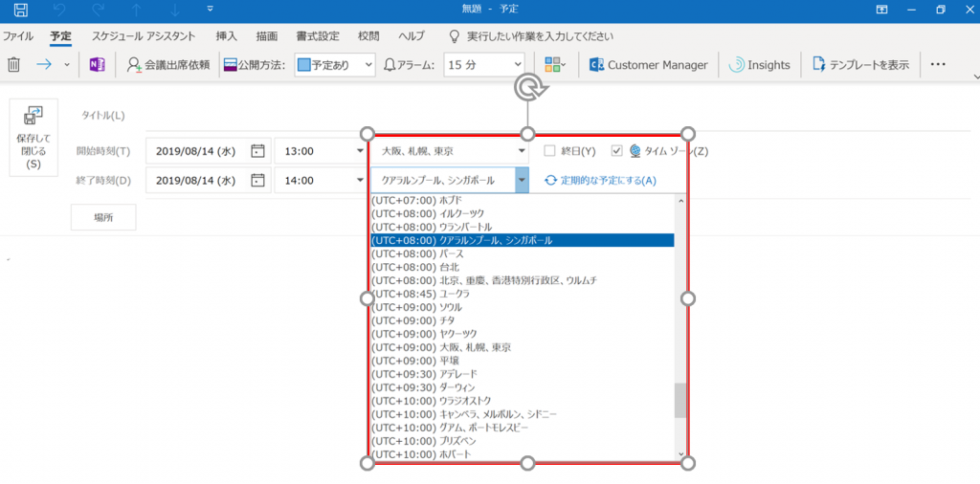Screen dimensions: 980x484
Task: Enable the 終日 all-day checkbox
Action: pyautogui.click(x=549, y=151)
